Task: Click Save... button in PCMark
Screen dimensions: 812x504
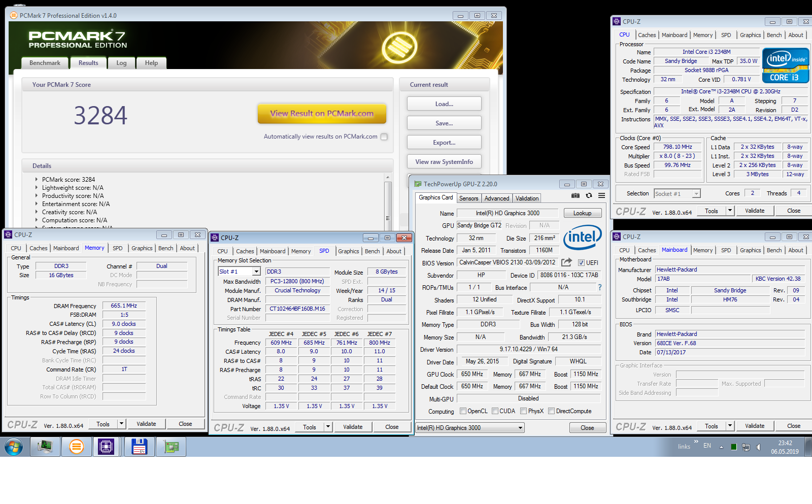Action: point(444,123)
